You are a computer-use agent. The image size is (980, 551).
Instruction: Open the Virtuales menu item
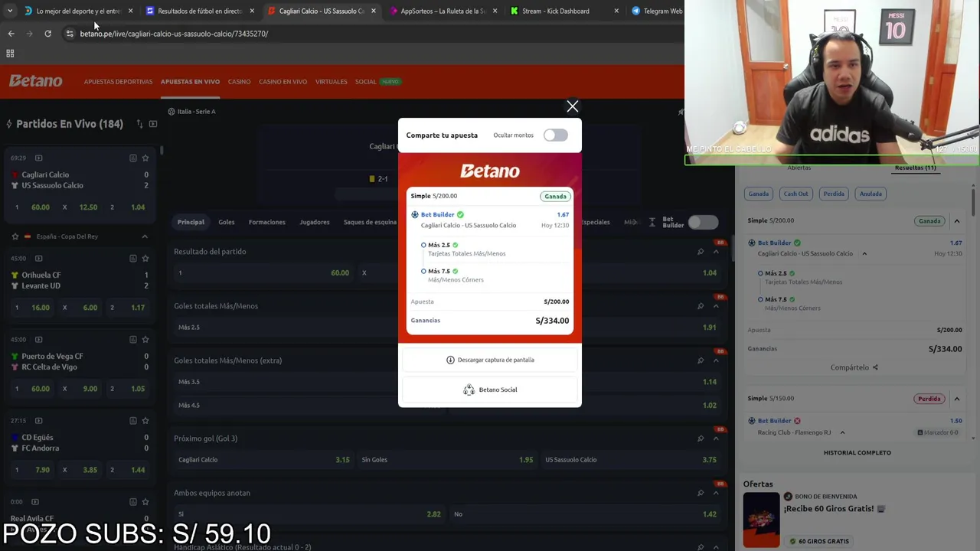click(331, 82)
